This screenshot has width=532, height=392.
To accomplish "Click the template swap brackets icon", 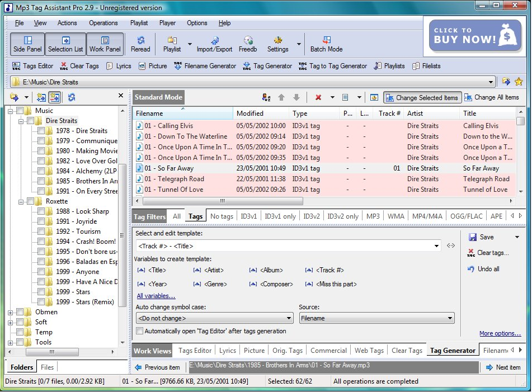I will (450, 245).
